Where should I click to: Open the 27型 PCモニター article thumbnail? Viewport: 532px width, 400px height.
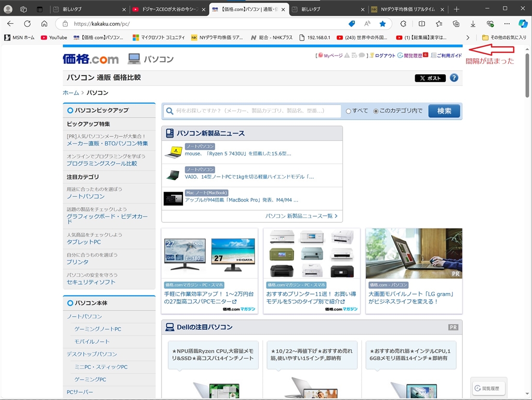209,254
